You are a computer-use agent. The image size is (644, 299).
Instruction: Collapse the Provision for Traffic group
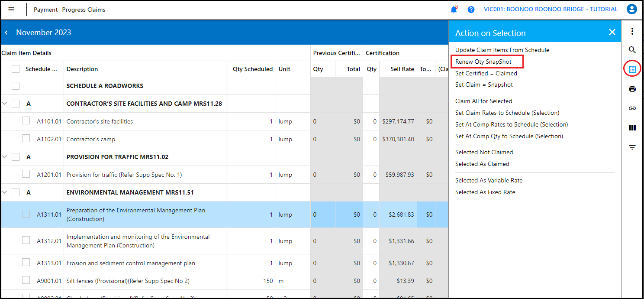[5, 157]
